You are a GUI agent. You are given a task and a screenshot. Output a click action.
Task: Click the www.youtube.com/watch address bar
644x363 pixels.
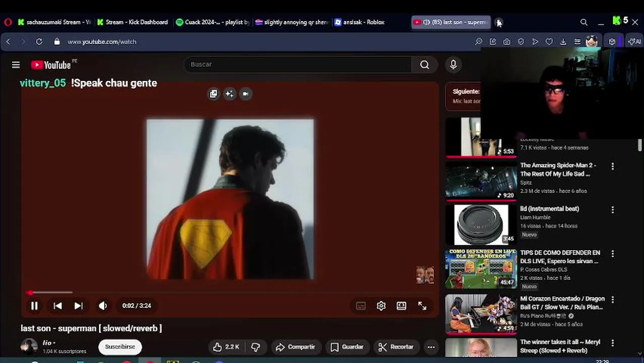pyautogui.click(x=102, y=42)
